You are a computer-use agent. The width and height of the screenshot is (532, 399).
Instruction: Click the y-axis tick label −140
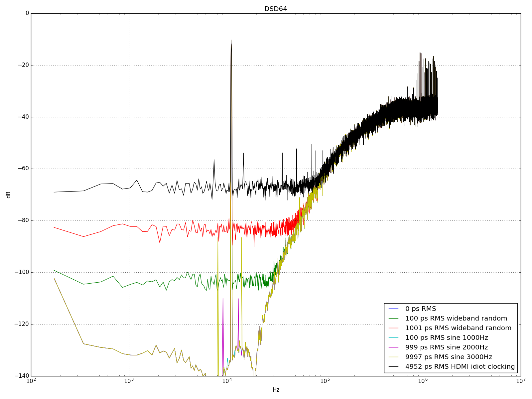(x=22, y=376)
